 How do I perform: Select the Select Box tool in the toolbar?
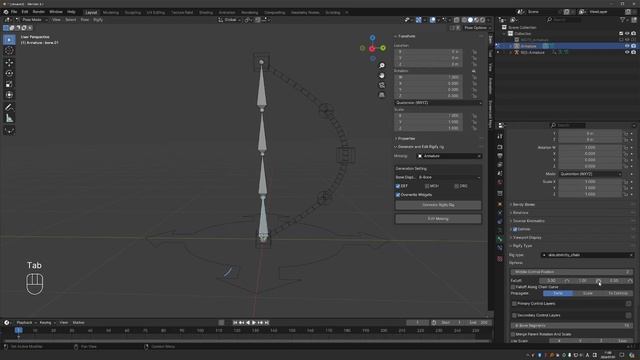click(9, 40)
